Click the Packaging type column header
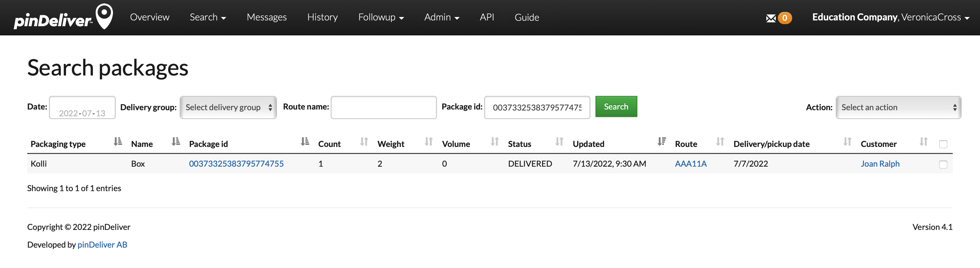The height and width of the screenshot is (268, 980). coord(58,144)
